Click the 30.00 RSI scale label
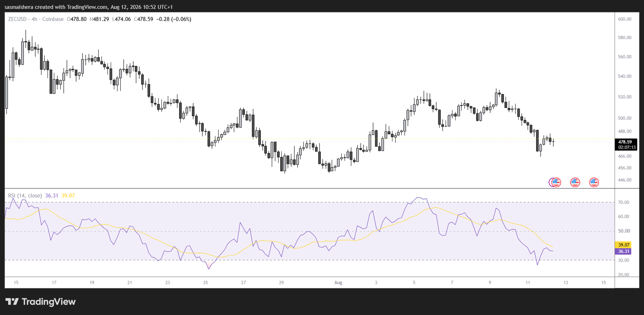644x315 pixels. pyautogui.click(x=623, y=260)
